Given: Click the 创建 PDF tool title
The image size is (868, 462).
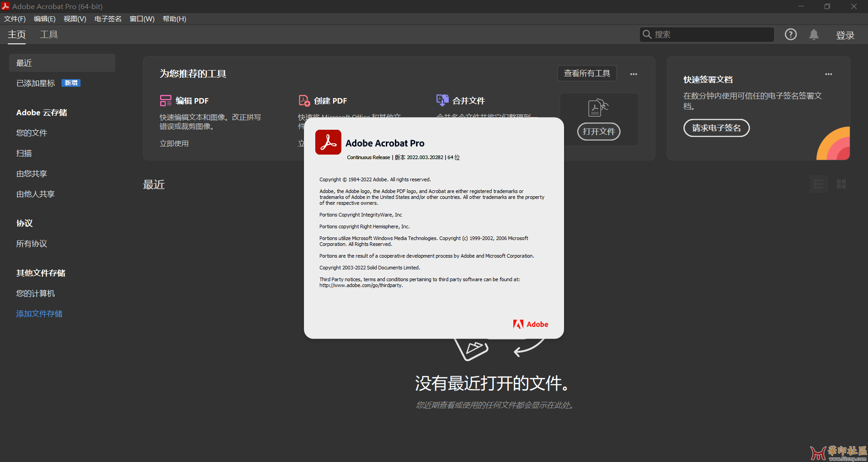Looking at the screenshot, I should pos(331,101).
